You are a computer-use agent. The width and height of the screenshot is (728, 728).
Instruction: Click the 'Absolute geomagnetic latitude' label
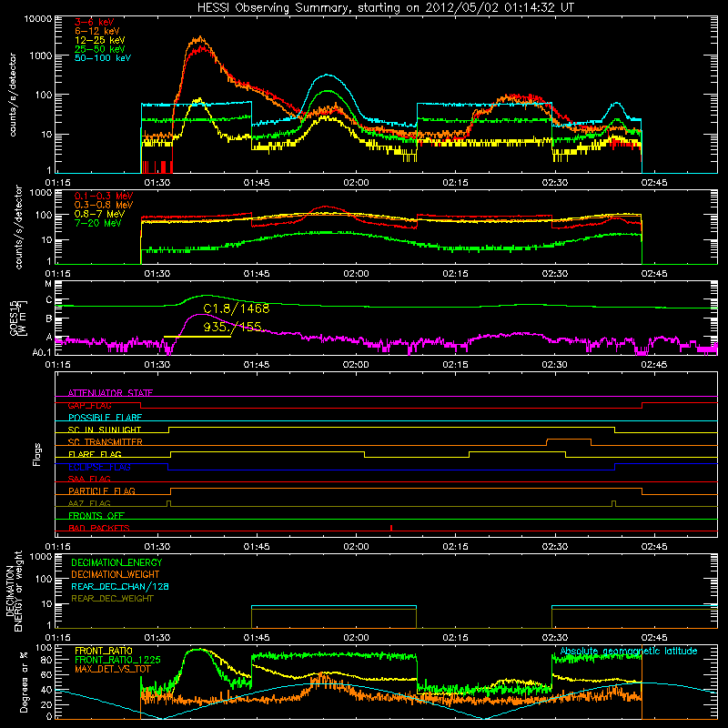(629, 652)
